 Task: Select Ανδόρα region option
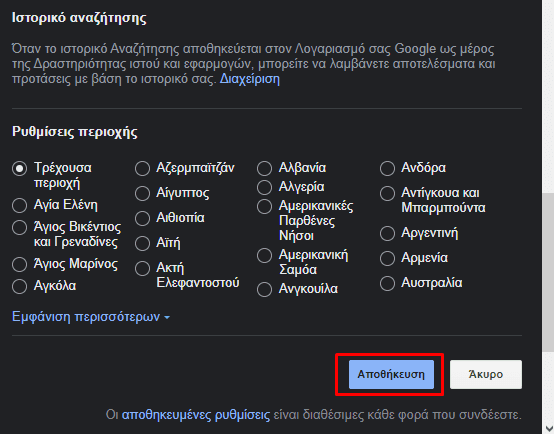pos(387,169)
